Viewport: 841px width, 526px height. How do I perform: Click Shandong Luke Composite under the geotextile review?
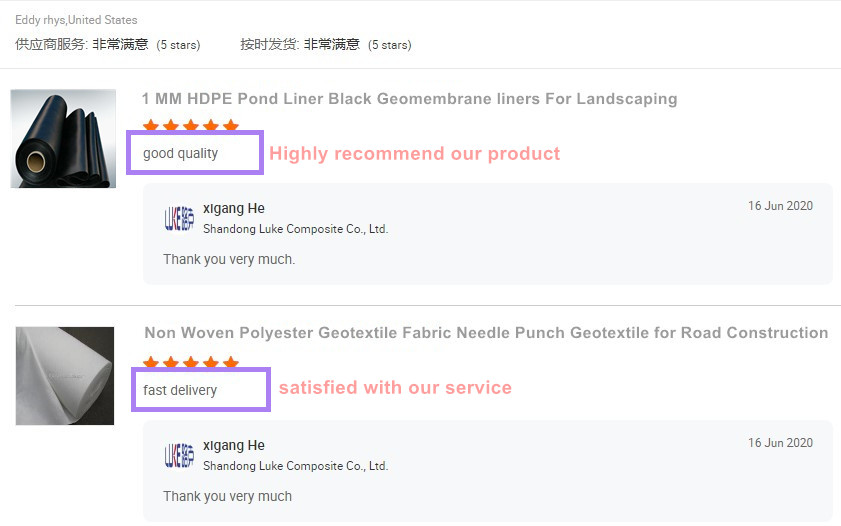(295, 466)
